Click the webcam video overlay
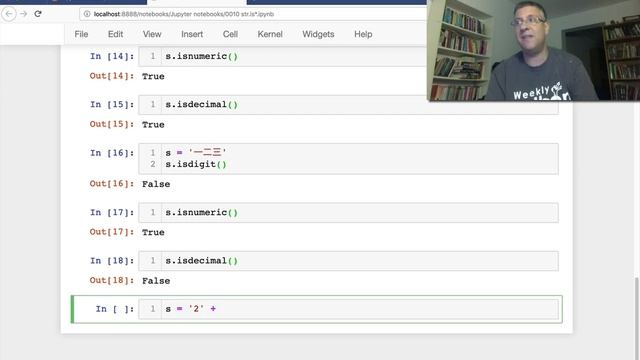 [533, 50]
